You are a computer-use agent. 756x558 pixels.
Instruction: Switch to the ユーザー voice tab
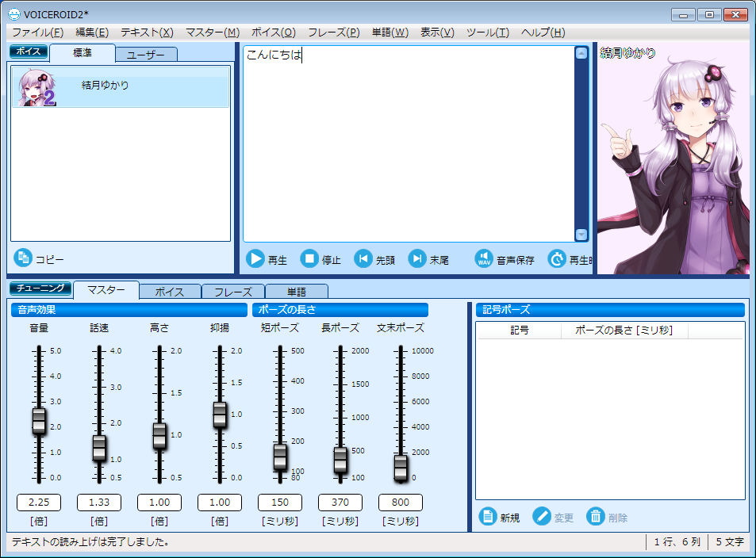click(146, 55)
